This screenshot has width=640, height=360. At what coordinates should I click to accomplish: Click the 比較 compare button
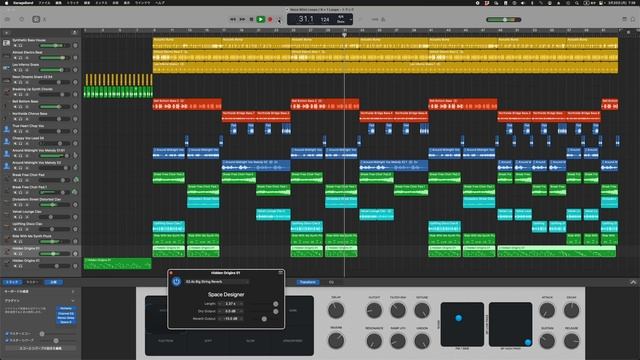point(53,282)
